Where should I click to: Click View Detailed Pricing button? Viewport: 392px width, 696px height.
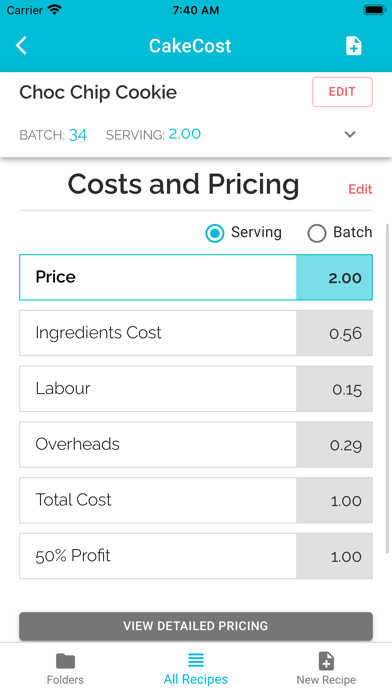(x=196, y=626)
